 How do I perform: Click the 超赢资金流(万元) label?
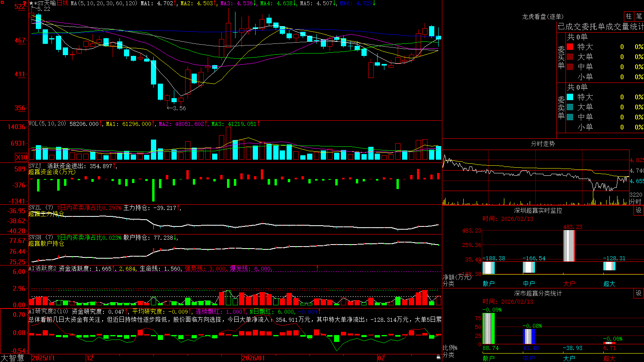(52, 172)
